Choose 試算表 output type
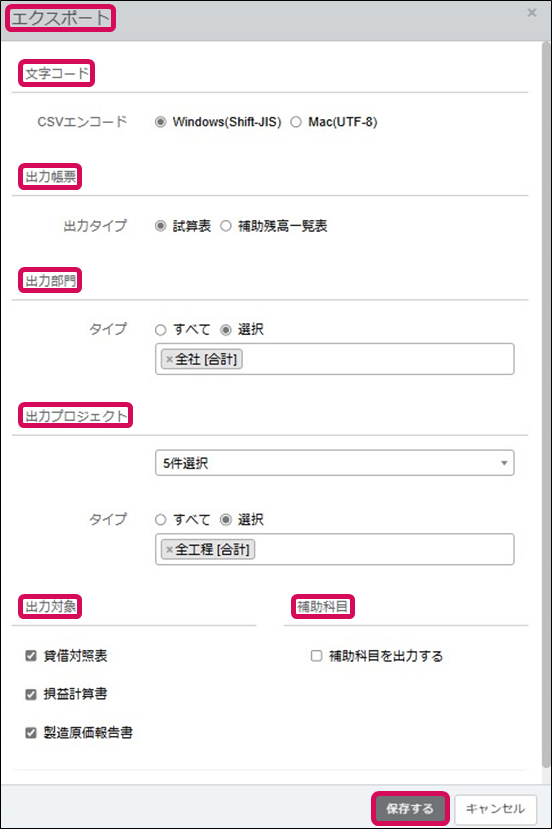552x829 pixels. [160, 226]
